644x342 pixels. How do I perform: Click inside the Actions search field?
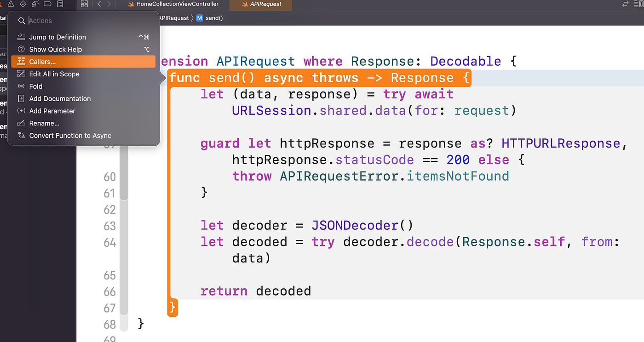[69, 20]
